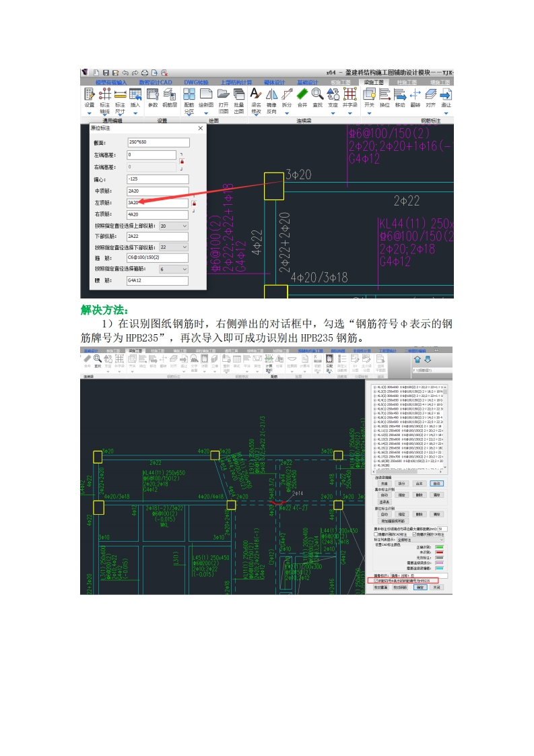Viewport: 534px width, 756px height.
Task: Open the 标注列表显示 dropdown 全部标注
Action: point(421,540)
